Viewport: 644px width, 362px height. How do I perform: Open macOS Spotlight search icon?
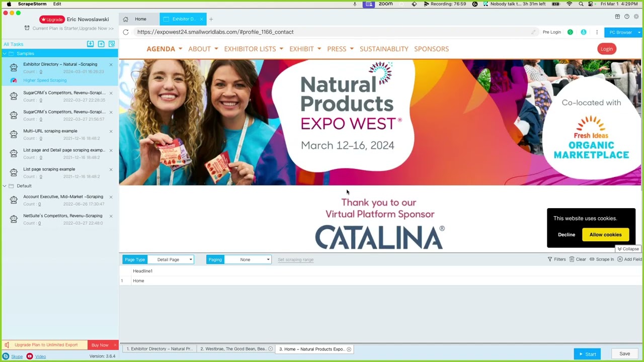pos(581,4)
